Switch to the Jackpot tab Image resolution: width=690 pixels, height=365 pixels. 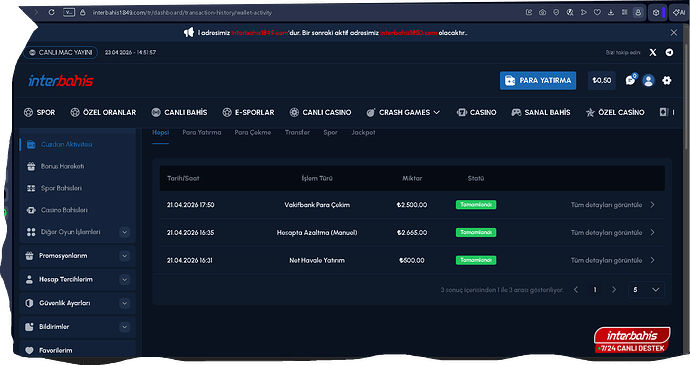tap(363, 133)
